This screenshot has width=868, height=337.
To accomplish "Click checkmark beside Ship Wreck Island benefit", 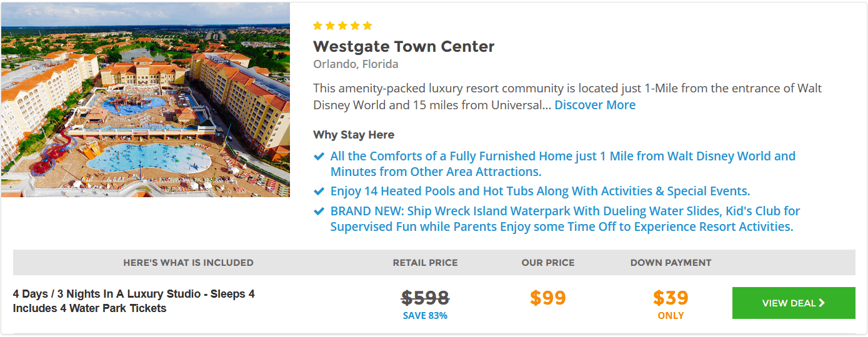I will (319, 211).
